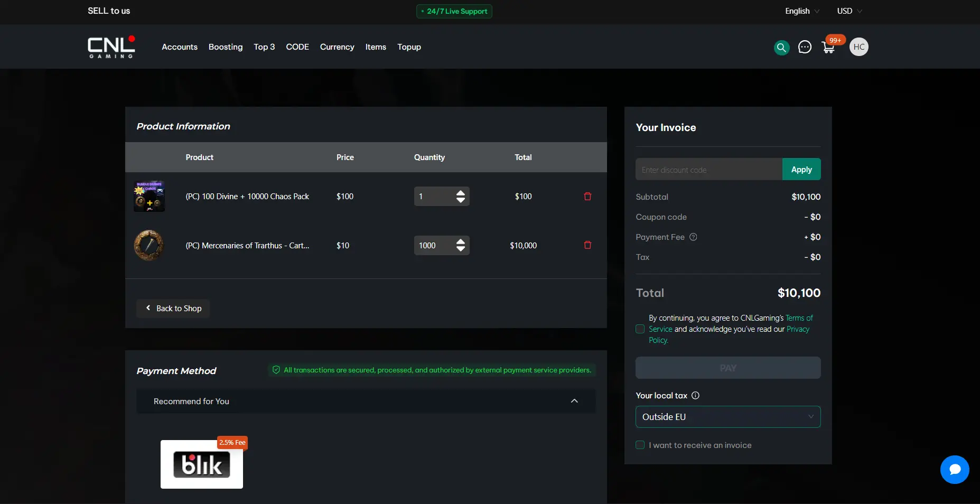Screen dimensions: 980x504
Task: Open the Topup menu
Action: [x=409, y=47]
